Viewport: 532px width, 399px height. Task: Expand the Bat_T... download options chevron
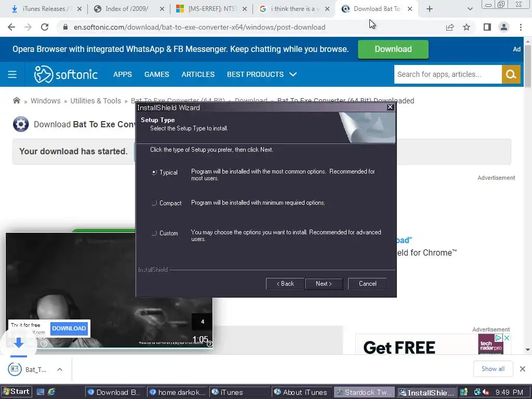[60, 369]
